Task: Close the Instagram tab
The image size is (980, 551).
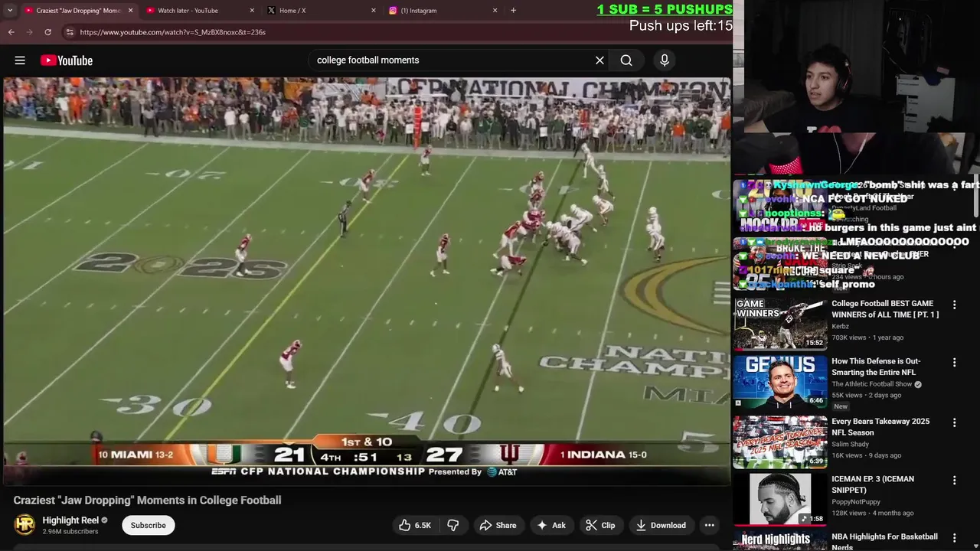Action: (495, 11)
